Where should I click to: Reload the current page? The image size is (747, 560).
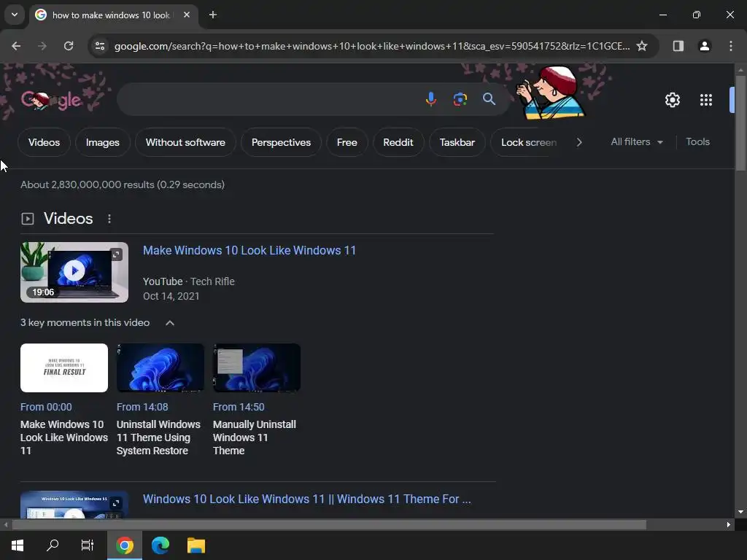click(69, 46)
